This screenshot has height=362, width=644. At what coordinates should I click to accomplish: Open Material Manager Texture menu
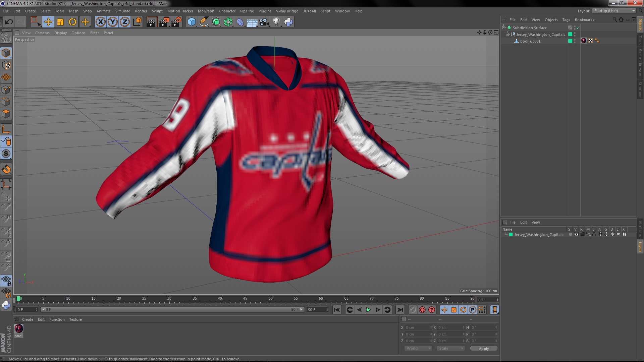click(x=75, y=319)
